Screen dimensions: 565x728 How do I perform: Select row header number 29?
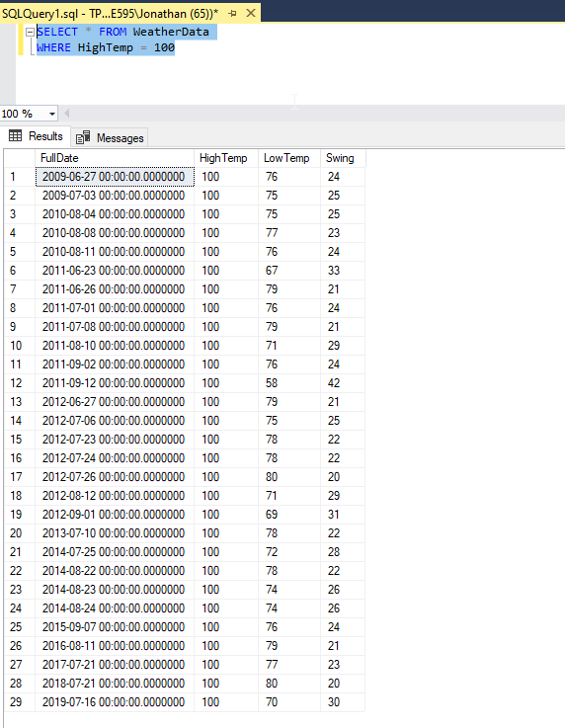point(20,702)
